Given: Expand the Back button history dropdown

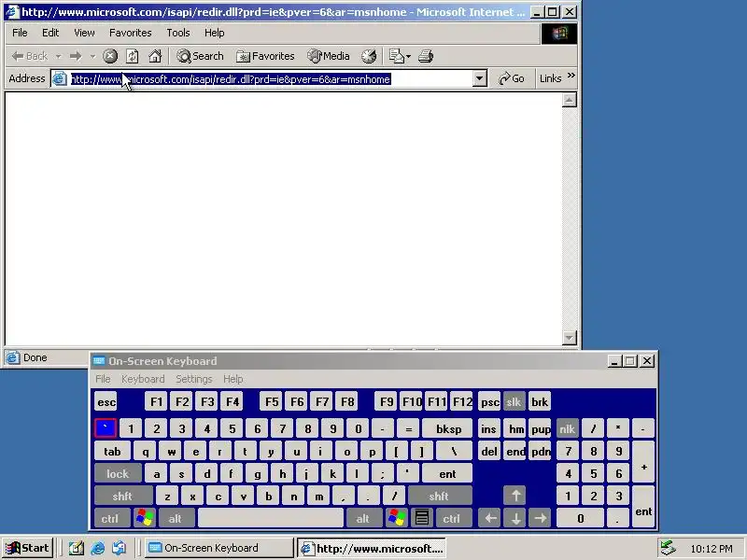Looking at the screenshot, I should click(58, 57).
